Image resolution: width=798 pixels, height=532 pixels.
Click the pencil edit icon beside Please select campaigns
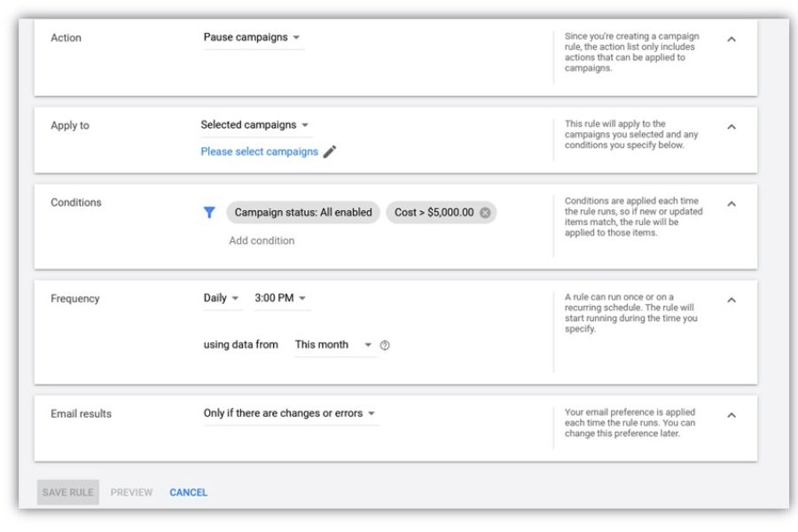pyautogui.click(x=330, y=152)
